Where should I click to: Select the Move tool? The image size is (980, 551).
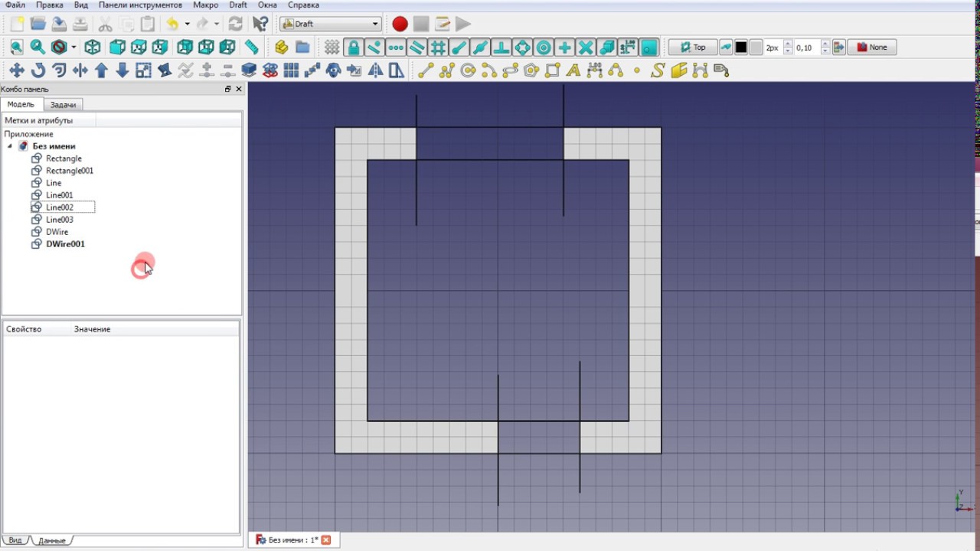coord(16,70)
